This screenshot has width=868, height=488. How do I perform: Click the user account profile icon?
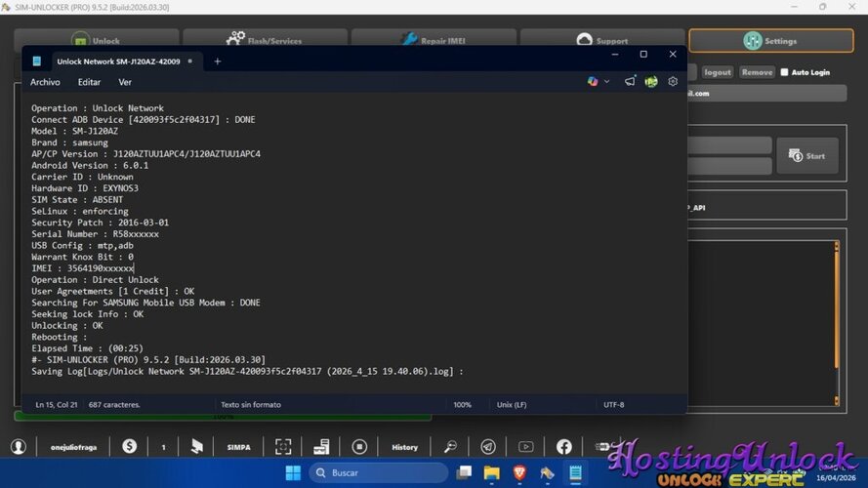(x=19, y=446)
